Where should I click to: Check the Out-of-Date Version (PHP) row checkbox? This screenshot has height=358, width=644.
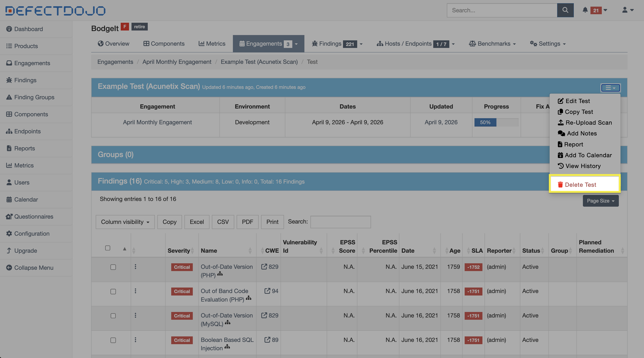pos(113,267)
